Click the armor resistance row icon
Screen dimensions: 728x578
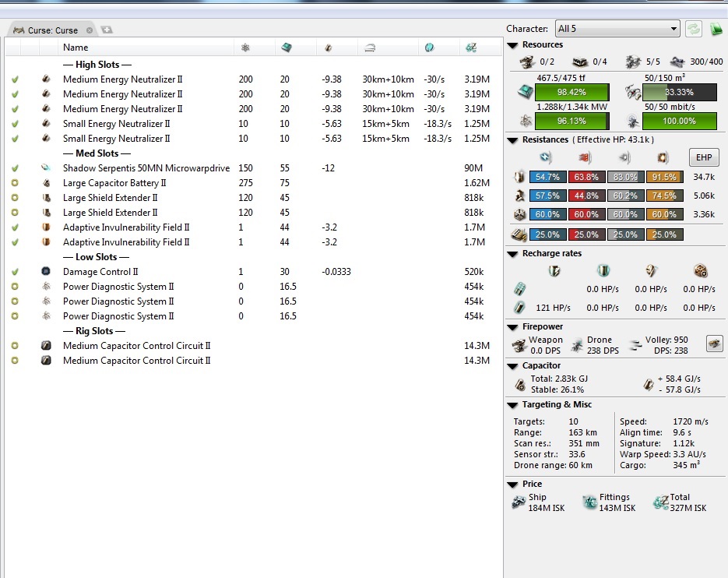click(519, 196)
